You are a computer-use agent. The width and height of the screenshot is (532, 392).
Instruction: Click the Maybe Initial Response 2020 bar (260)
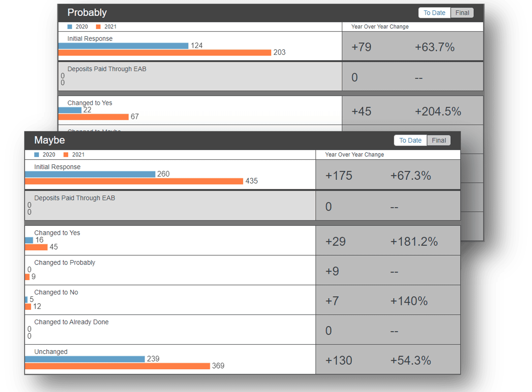tap(90, 174)
